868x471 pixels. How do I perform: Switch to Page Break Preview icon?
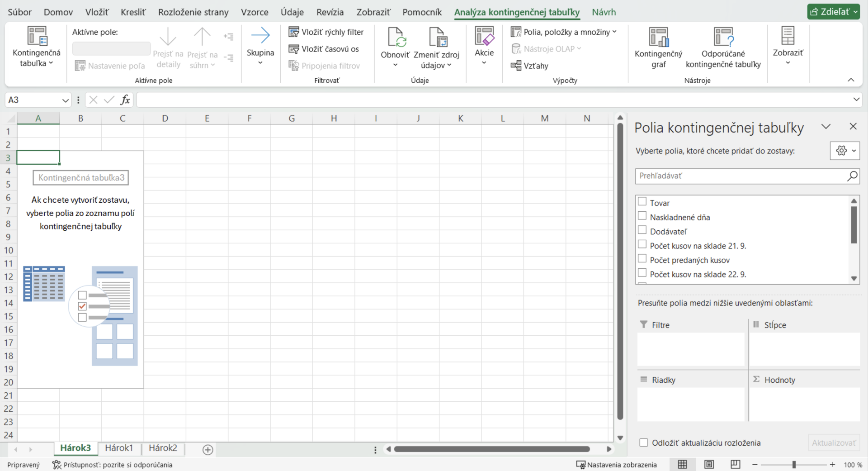(736, 465)
